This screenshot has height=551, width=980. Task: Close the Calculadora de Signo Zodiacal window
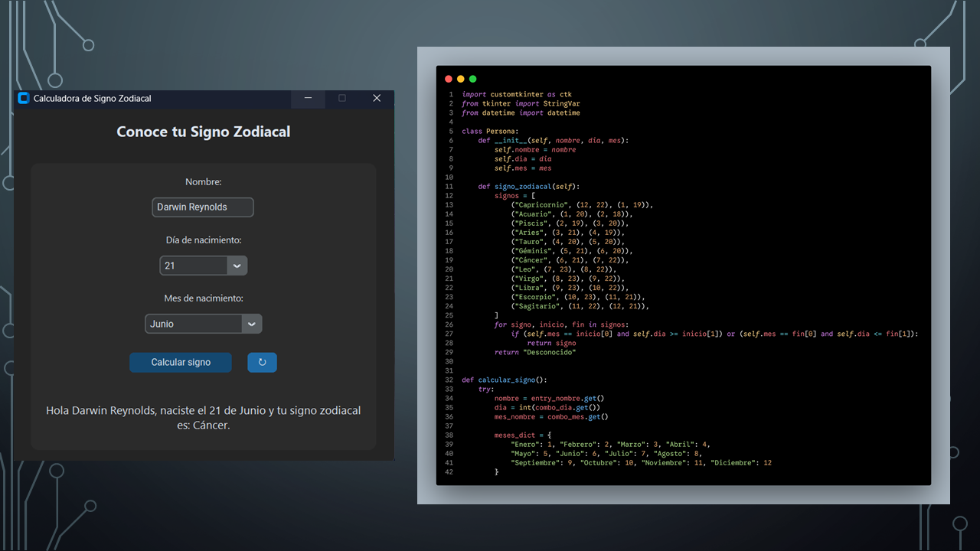point(377,98)
